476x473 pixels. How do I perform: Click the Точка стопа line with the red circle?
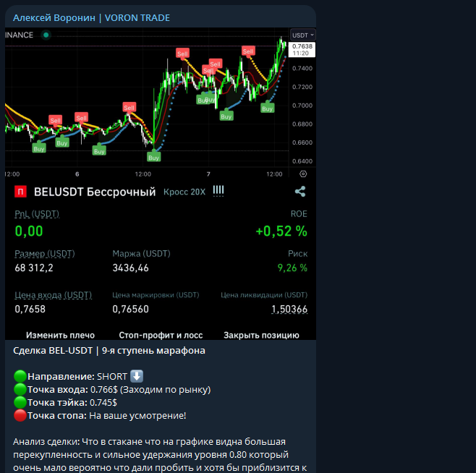tap(100, 416)
